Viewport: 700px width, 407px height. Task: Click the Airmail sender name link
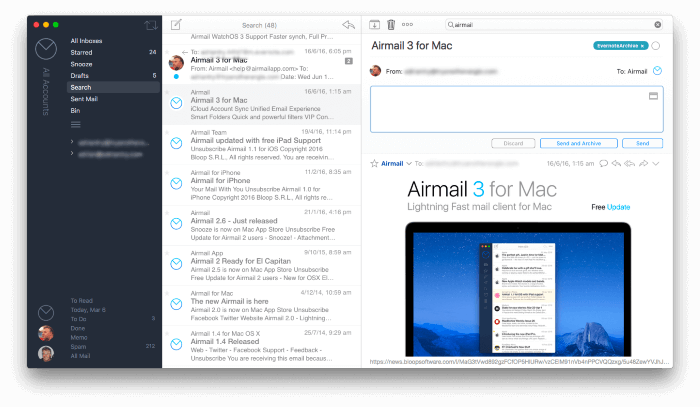[392, 164]
